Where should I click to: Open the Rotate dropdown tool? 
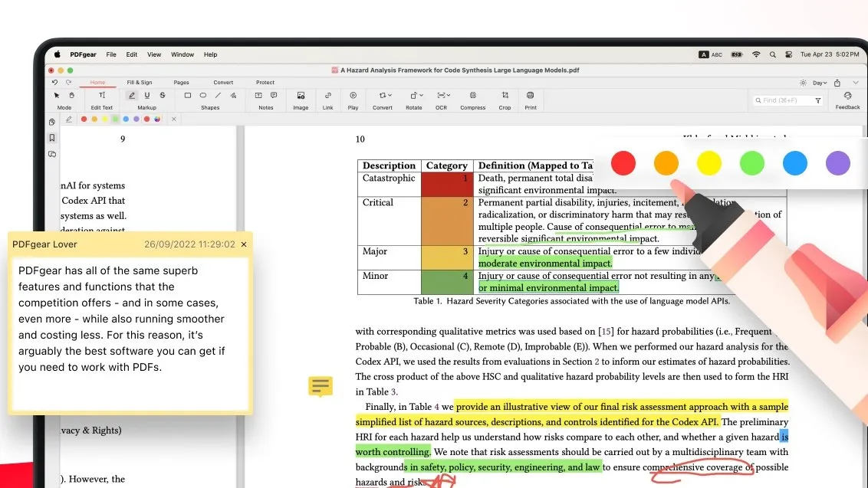click(416, 96)
